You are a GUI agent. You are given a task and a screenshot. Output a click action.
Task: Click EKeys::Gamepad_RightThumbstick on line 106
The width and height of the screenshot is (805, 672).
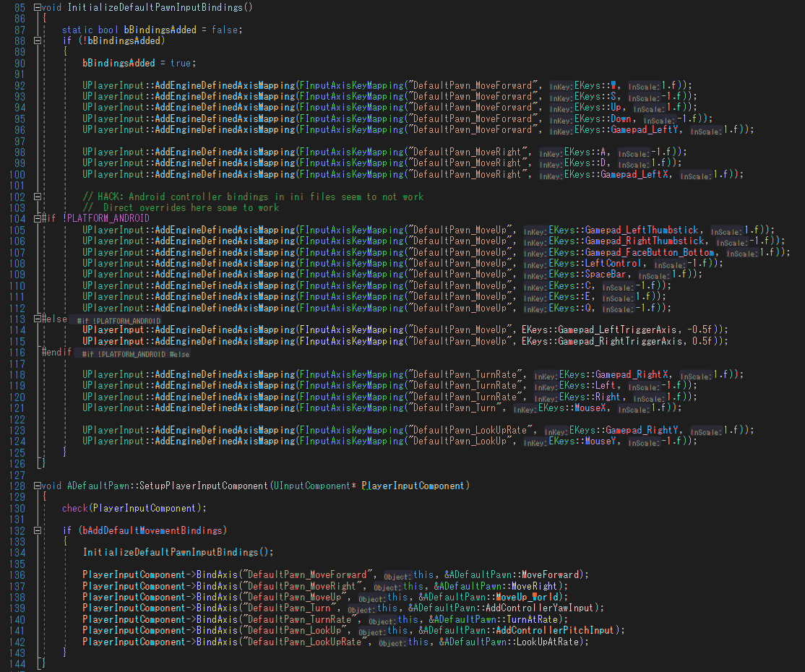pyautogui.click(x=627, y=241)
